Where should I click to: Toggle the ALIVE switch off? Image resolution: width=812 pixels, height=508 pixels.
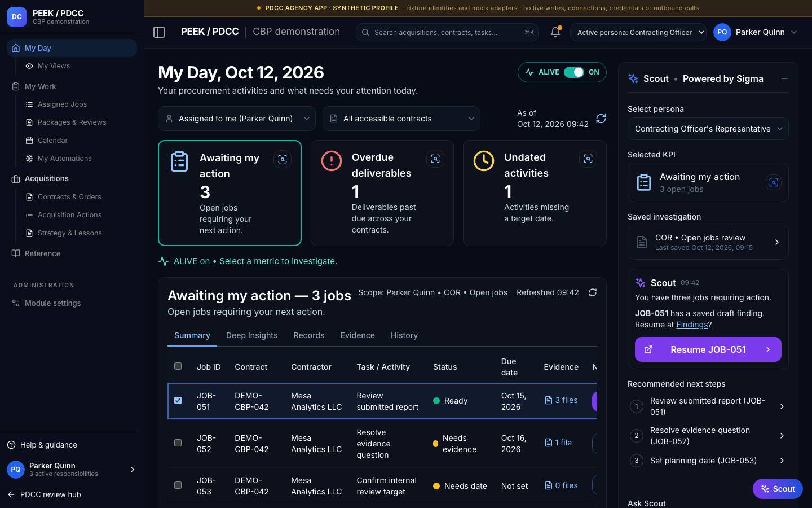(574, 72)
